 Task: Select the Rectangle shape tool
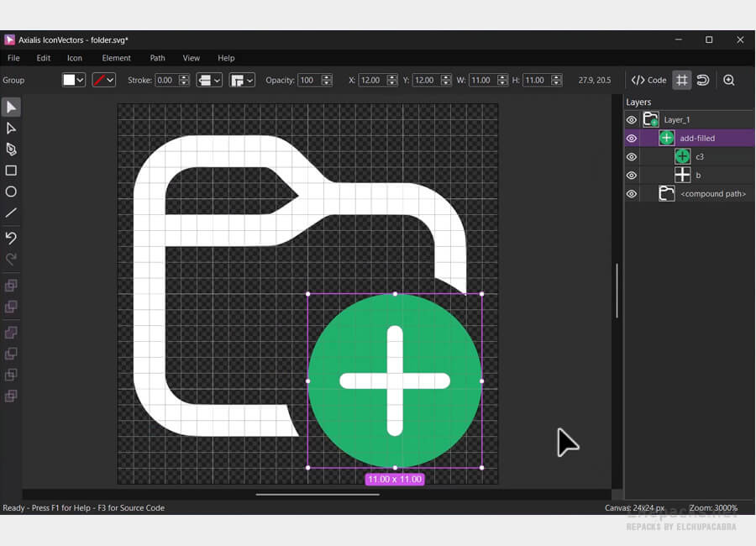11,171
